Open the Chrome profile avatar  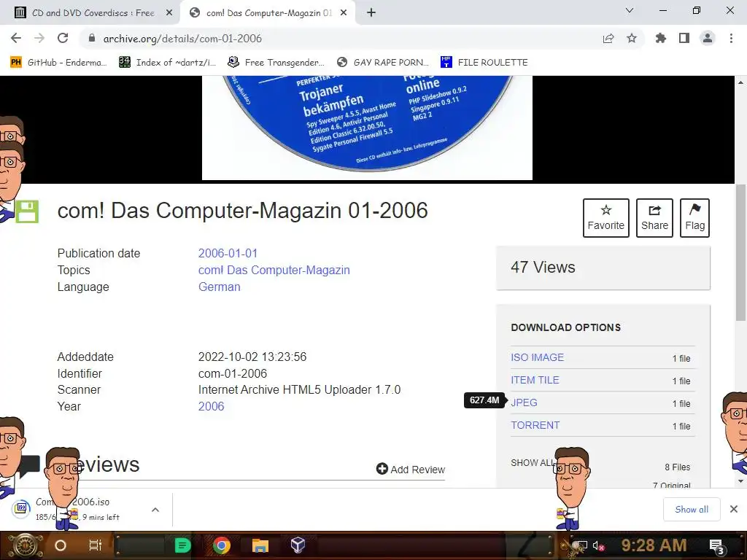pos(708,38)
